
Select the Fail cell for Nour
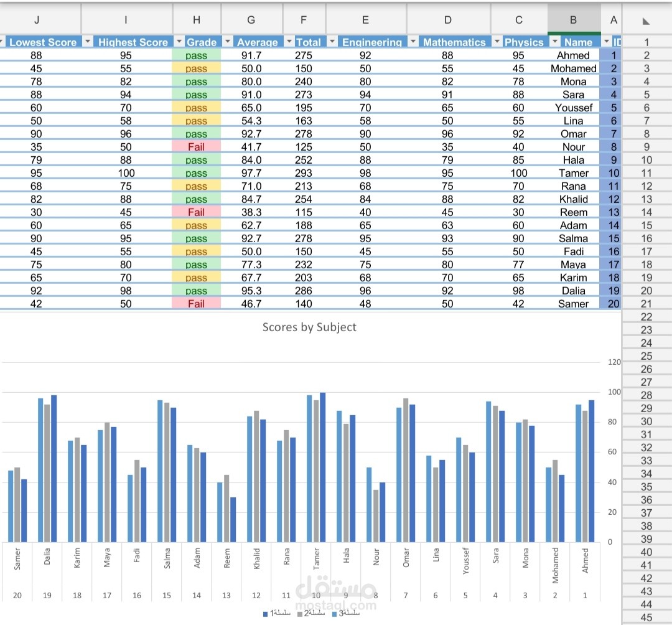coord(196,147)
